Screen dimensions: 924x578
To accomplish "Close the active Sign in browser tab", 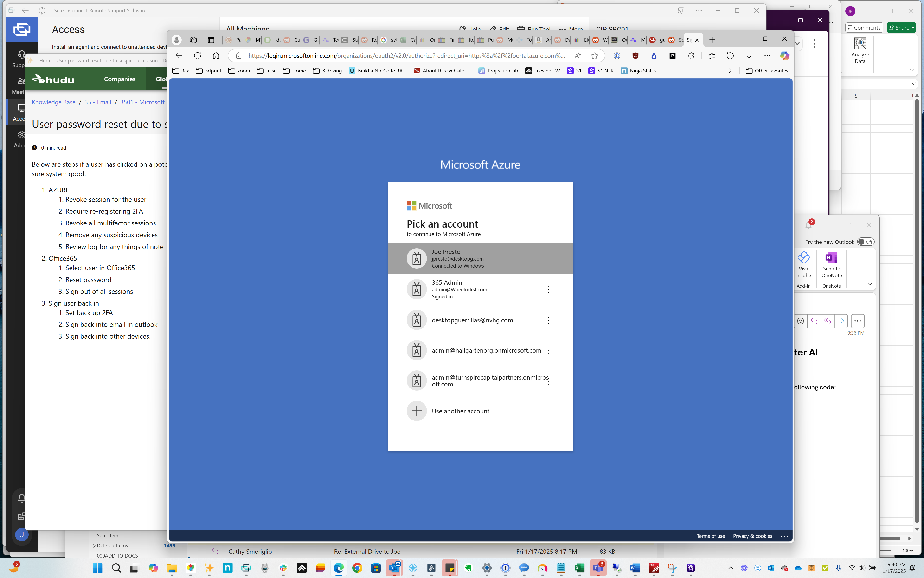I will click(x=696, y=40).
